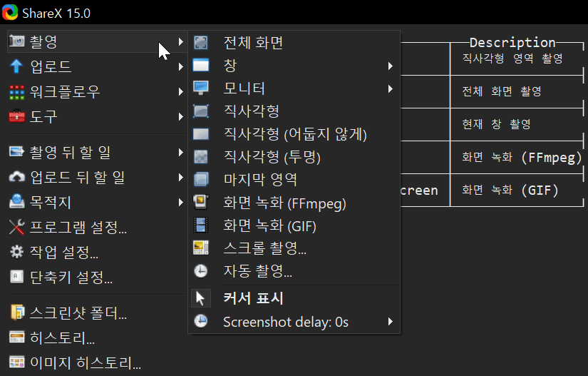
Task: Click the ShareX 15.0 title text
Action: [x=56, y=13]
